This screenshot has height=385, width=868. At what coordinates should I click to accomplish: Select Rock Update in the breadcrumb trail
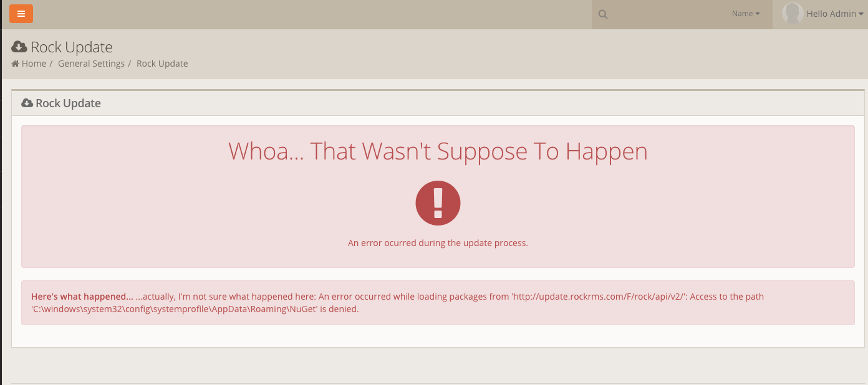click(x=162, y=63)
